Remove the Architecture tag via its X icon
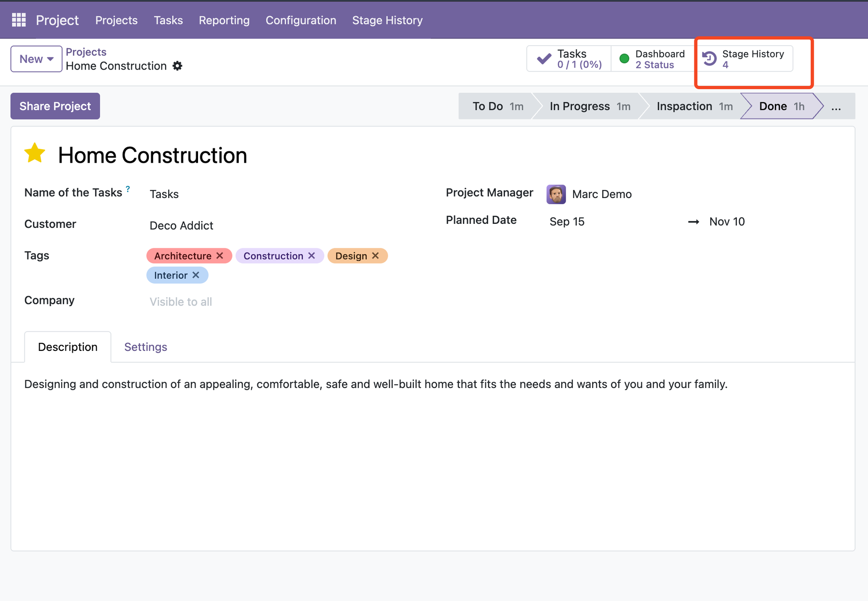This screenshot has width=868, height=601. 220,256
